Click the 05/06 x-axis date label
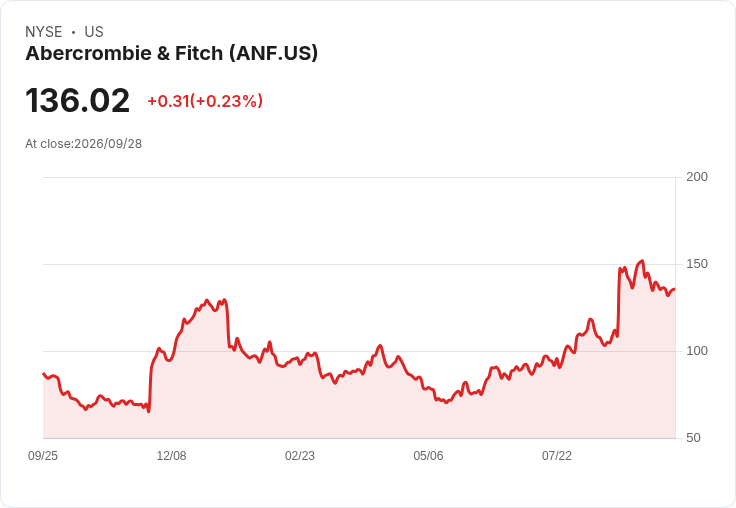This screenshot has height=508, width=736. 428,455
